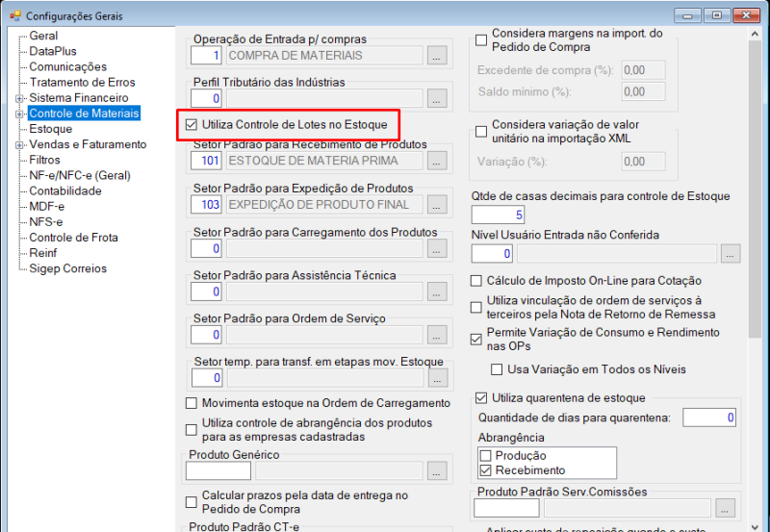
Task: Browse Setor Padrão para Assistência Técnica
Action: pyautogui.click(x=437, y=291)
